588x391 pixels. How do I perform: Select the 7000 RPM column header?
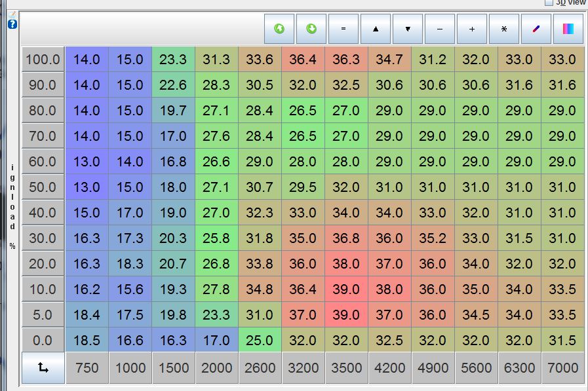coord(562,369)
